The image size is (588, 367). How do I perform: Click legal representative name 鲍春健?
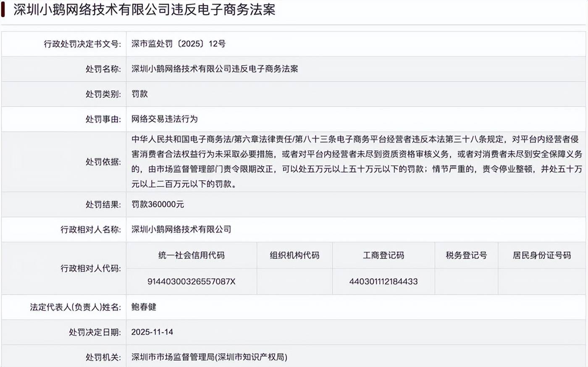[144, 307]
